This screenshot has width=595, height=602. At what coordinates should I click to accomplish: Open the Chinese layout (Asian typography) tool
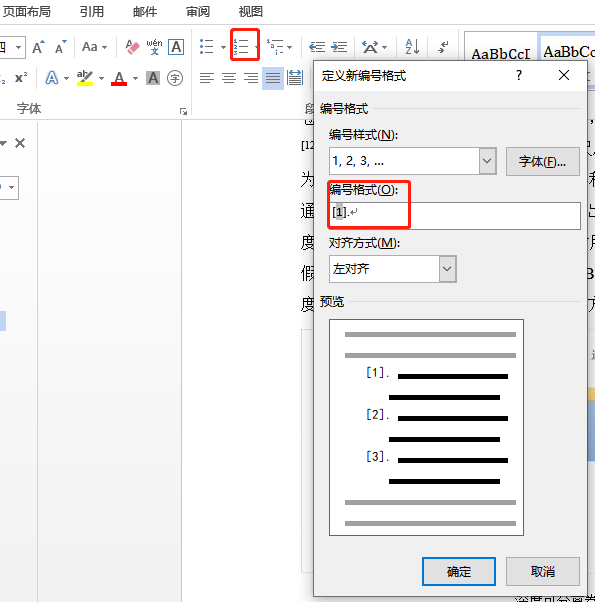(374, 47)
